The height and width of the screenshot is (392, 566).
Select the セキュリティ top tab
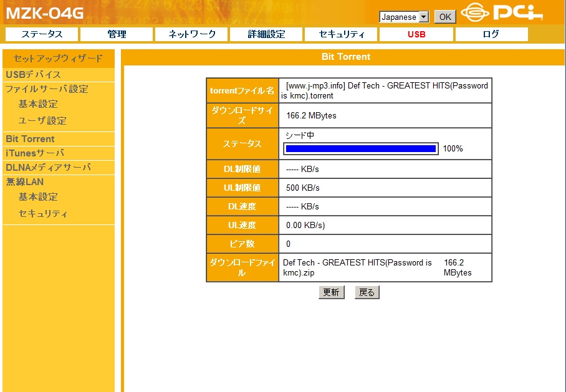click(341, 34)
